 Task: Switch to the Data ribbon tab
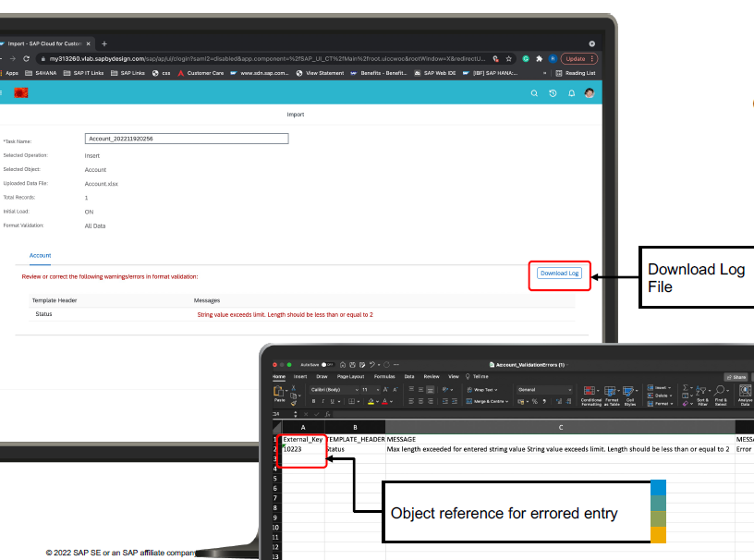click(x=409, y=377)
